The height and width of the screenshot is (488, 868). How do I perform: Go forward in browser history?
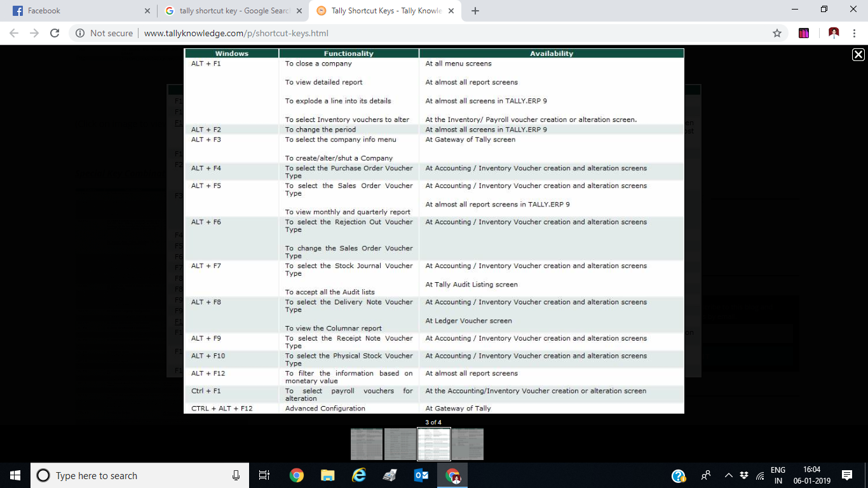pos(34,33)
